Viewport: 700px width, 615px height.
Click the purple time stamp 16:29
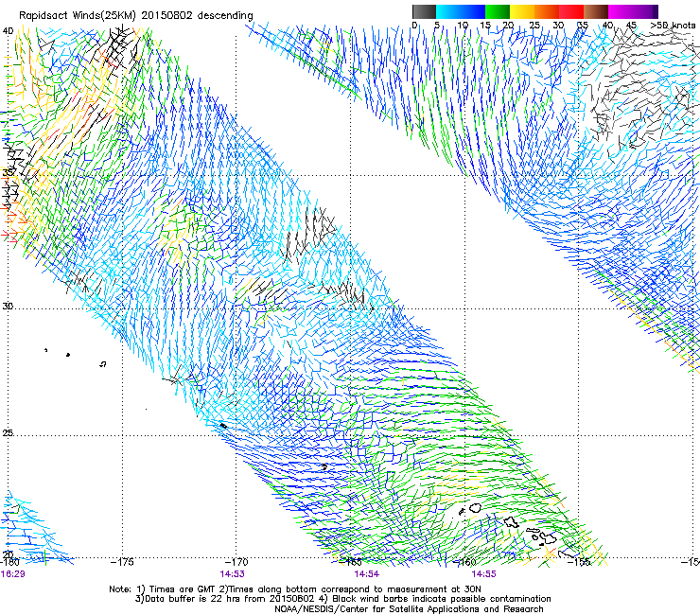tap(12, 574)
